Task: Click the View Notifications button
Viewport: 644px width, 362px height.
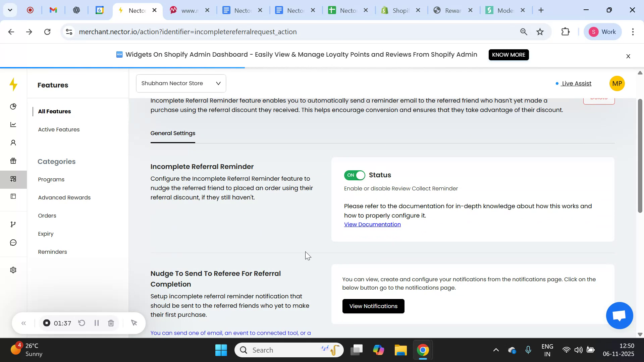Action: tap(373, 306)
